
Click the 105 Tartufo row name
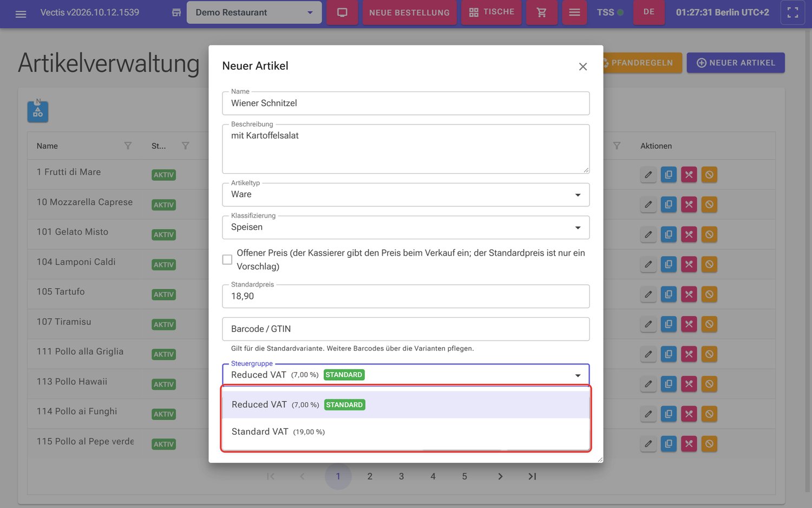pos(61,292)
